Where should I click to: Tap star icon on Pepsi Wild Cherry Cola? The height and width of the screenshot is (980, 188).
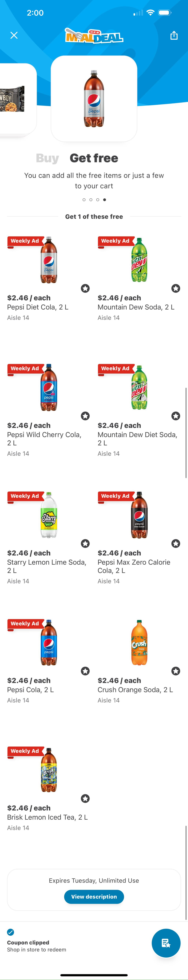pos(85,416)
